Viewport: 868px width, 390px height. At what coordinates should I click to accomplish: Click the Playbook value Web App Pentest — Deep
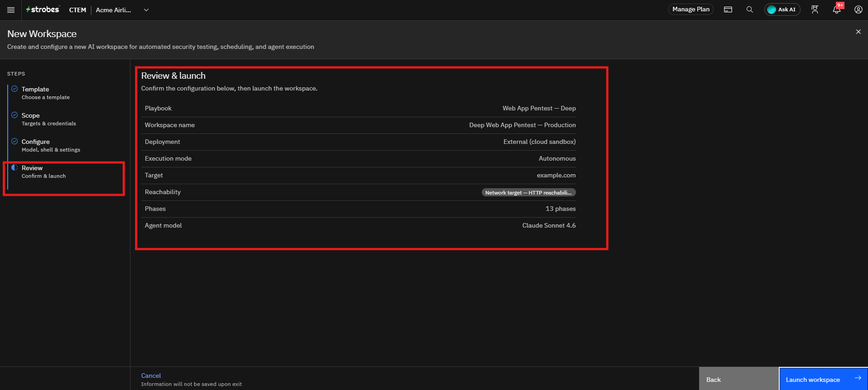(539, 108)
